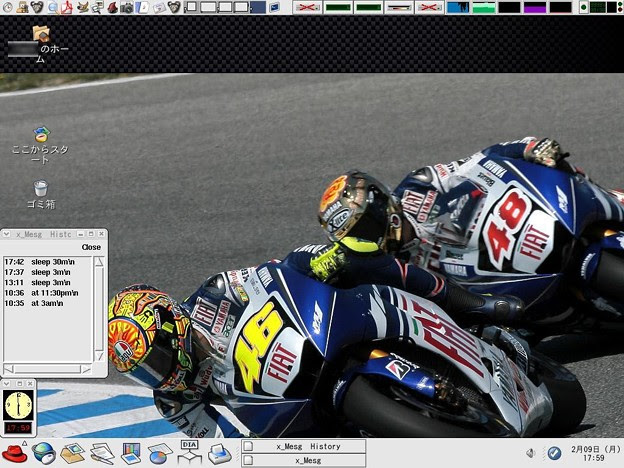Open the email client envelope icon
The height and width of the screenshot is (468, 624).
coord(72,453)
